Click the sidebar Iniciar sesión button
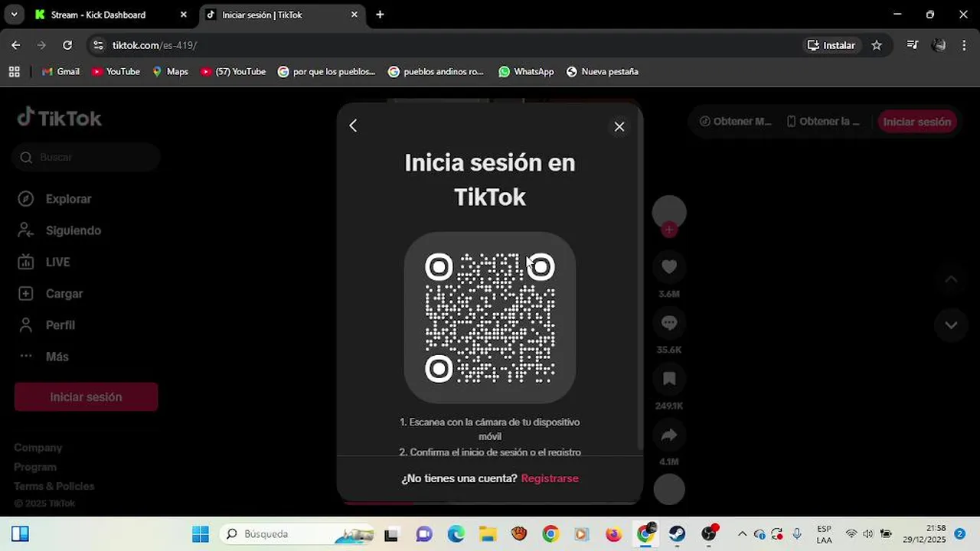The height and width of the screenshot is (551, 980). [x=86, y=397]
